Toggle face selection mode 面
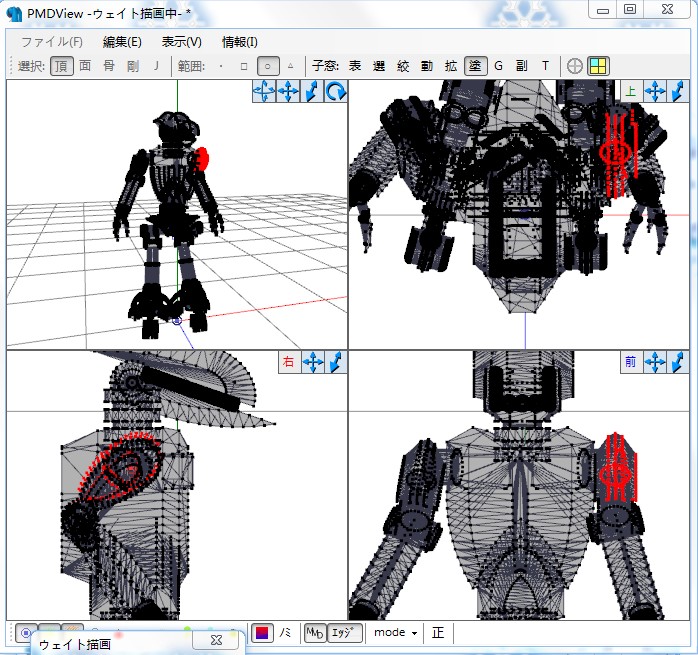The image size is (698, 655). tap(85, 66)
